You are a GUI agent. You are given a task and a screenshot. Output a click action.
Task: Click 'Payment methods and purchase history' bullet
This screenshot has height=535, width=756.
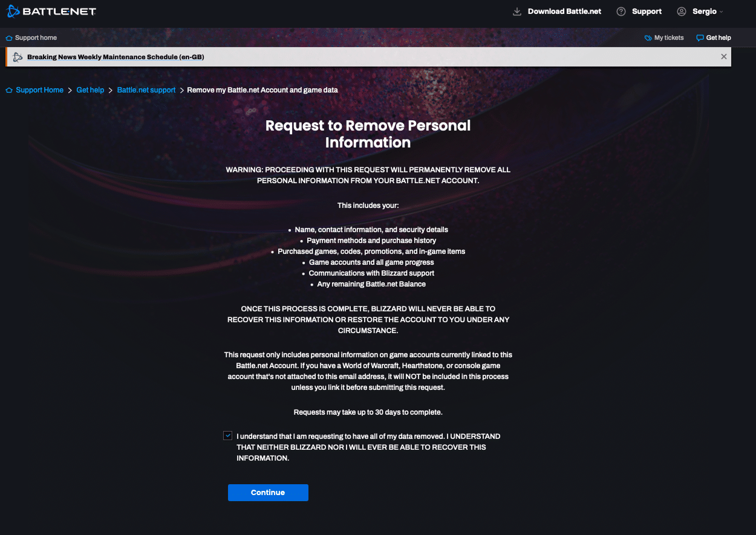(x=371, y=241)
